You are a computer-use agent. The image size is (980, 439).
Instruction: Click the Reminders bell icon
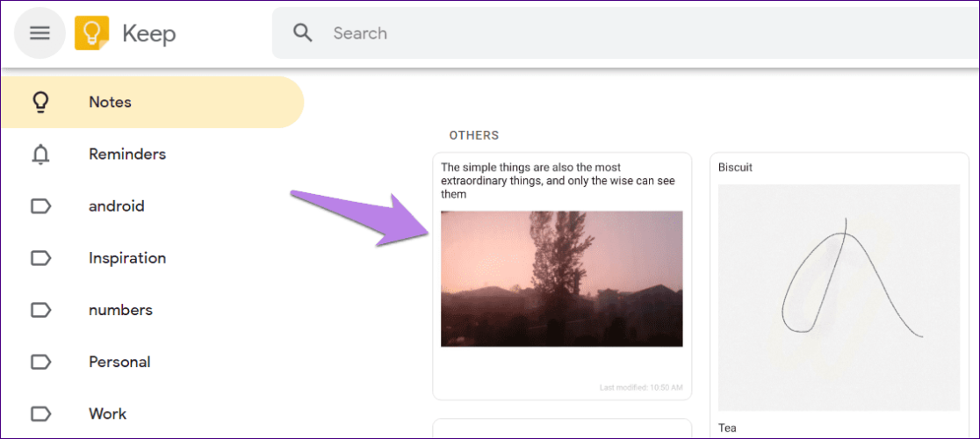coord(40,155)
